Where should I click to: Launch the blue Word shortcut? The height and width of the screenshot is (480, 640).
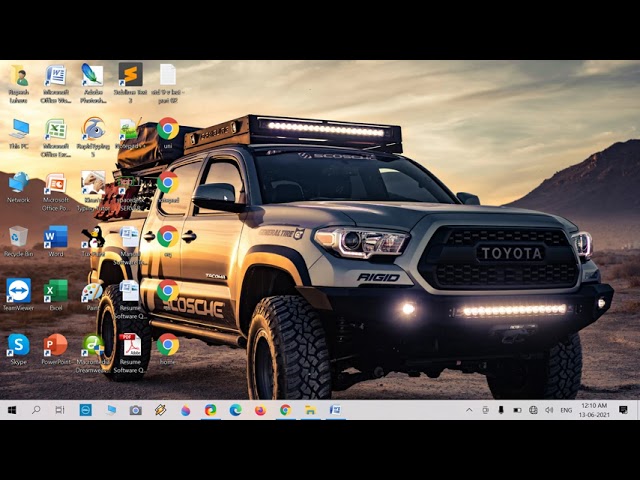56,237
